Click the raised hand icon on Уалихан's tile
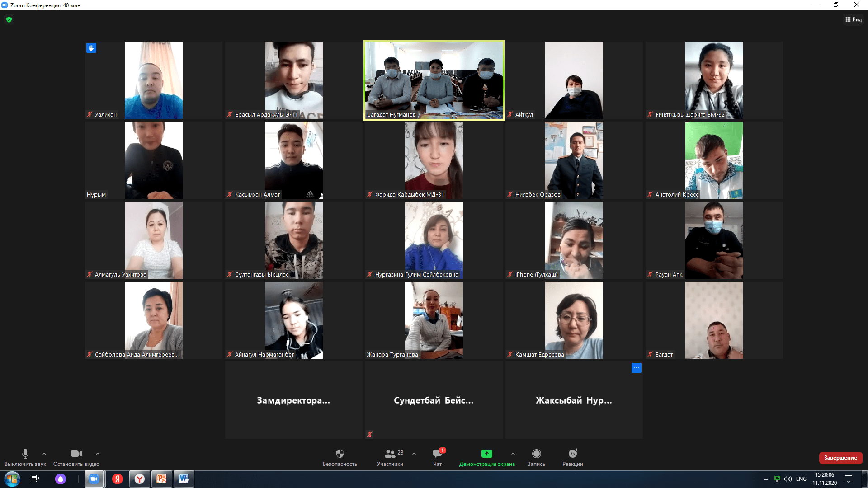868x488 pixels. (91, 48)
